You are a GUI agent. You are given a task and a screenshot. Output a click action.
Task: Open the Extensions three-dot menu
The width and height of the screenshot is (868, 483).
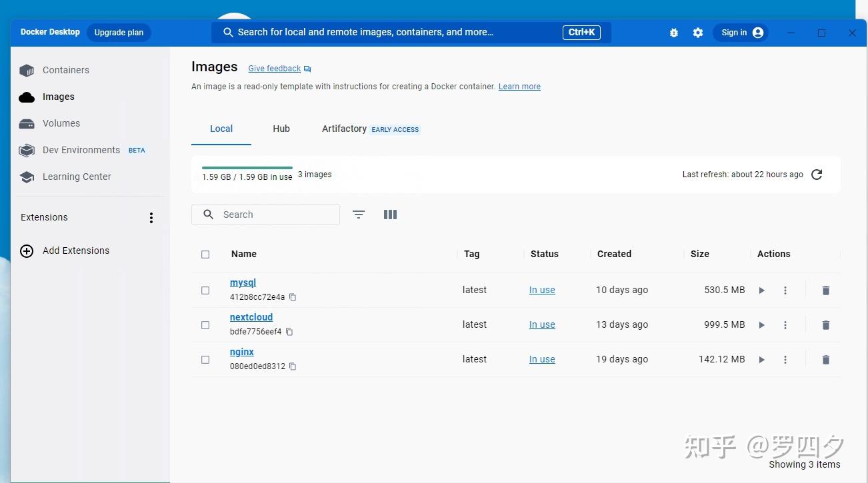tap(151, 218)
